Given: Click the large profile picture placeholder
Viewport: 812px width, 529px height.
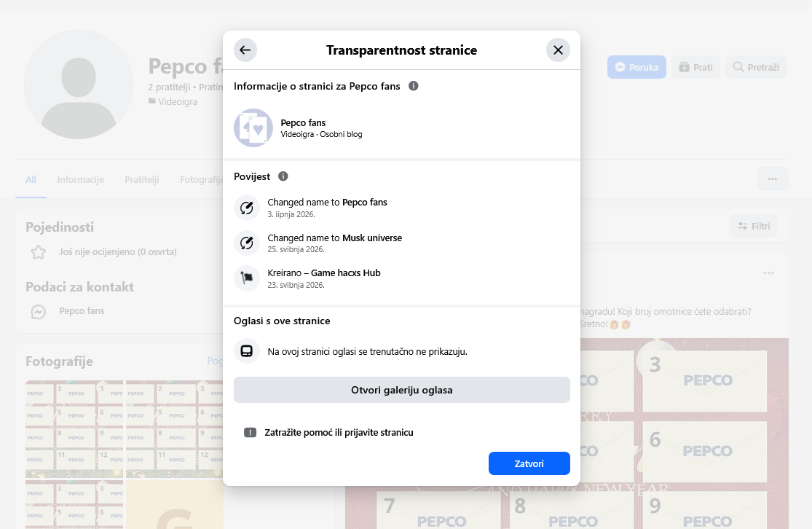Looking at the screenshot, I should pyautogui.click(x=79, y=85).
